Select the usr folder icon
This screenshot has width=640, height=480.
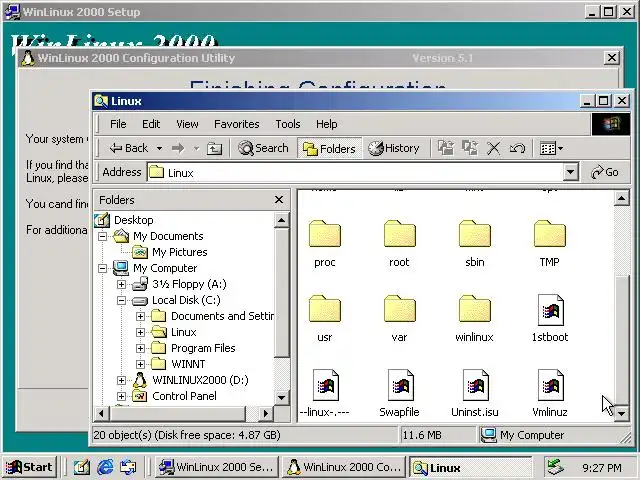tap(324, 309)
